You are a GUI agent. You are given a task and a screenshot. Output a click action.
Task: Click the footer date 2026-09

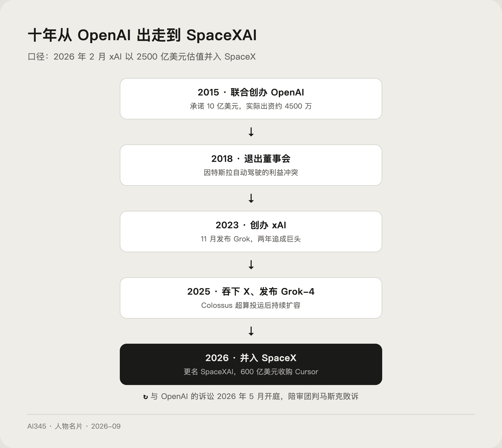106,426
